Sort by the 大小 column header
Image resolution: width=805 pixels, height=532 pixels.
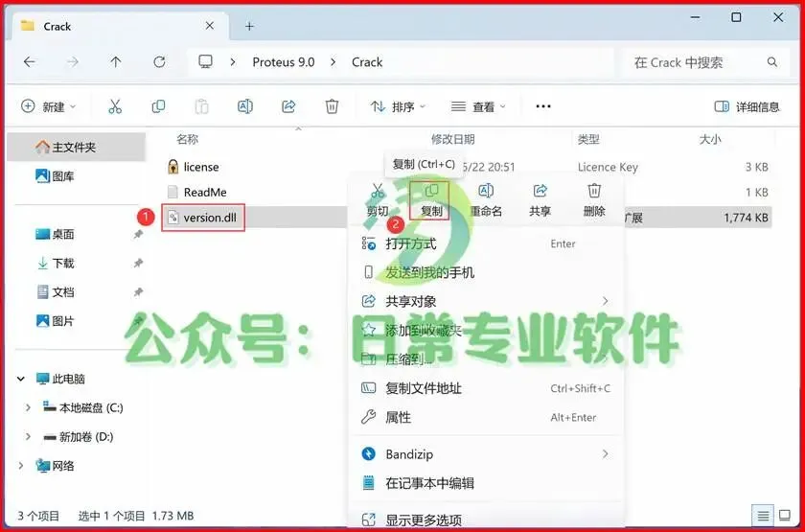coord(710,139)
